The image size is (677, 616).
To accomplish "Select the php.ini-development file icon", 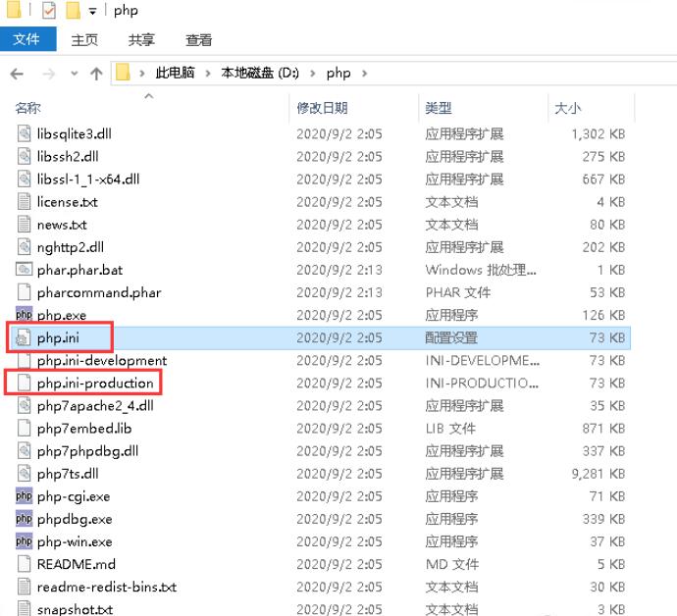I will (24, 360).
